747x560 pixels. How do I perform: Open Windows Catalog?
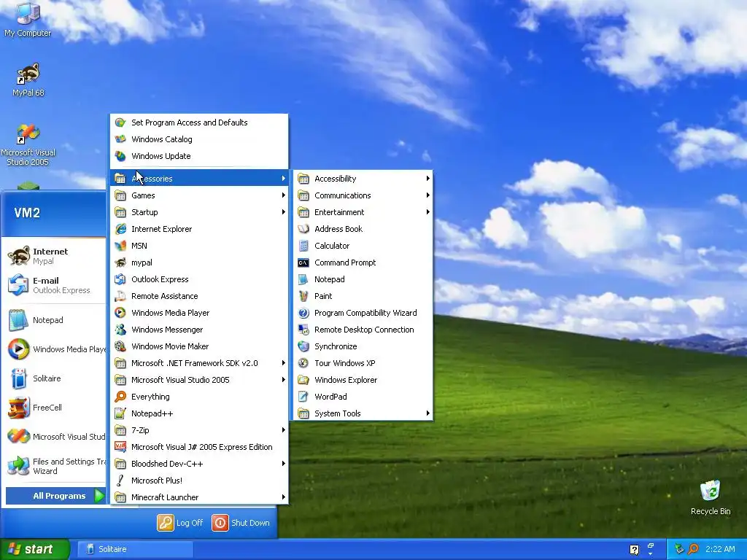(199, 139)
